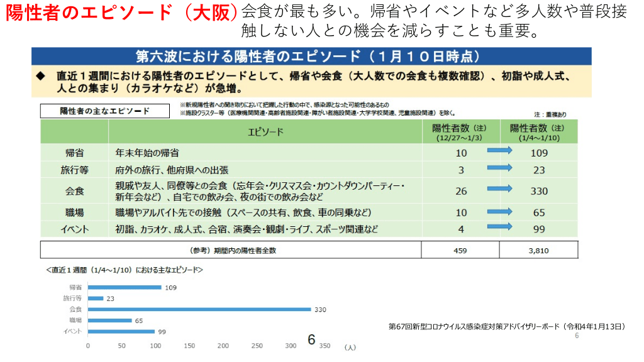Select the blue banner 第六波における陽性者のエピソード
This screenshot has width=644, height=362.
312,56
